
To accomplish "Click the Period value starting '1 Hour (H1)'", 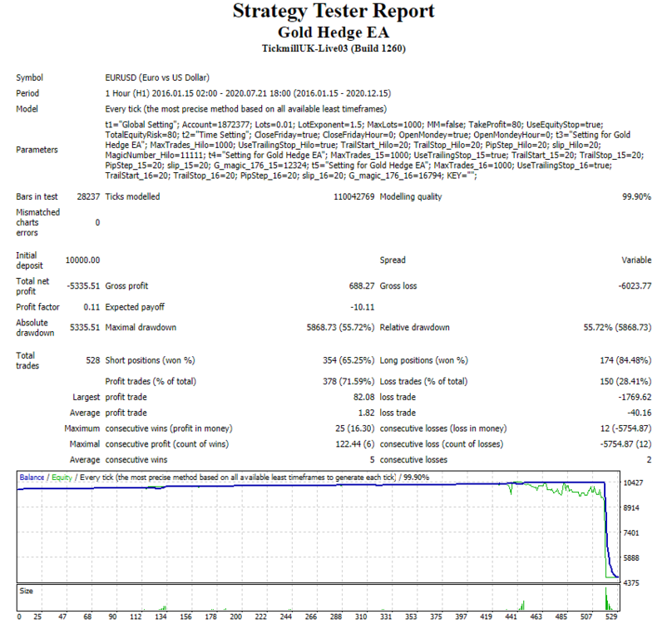I will click(x=248, y=93).
